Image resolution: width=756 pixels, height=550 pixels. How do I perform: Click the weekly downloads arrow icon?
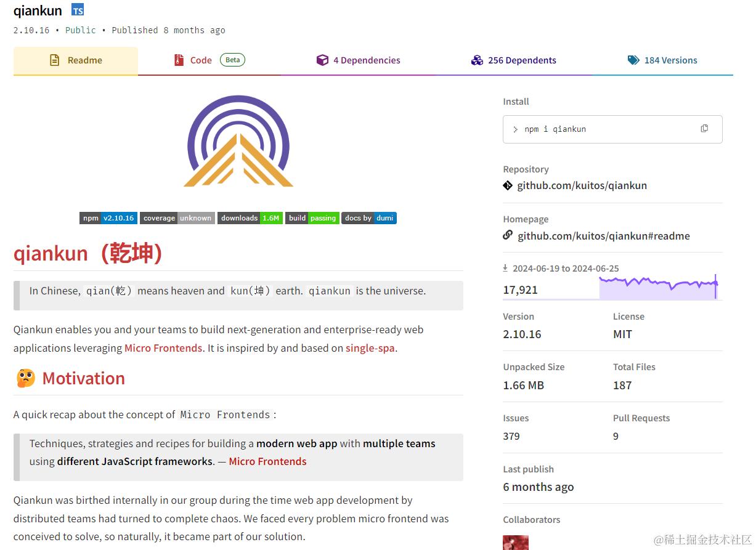[505, 268]
